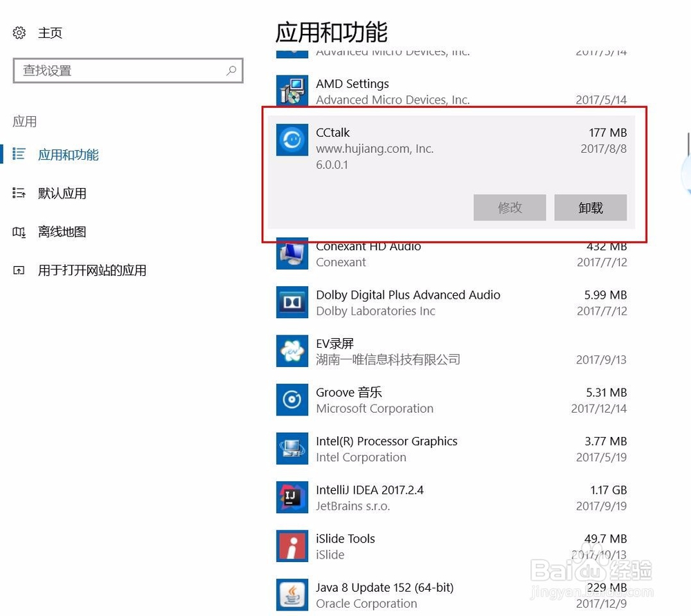Click the Intel Processor Graphics icon

(x=292, y=449)
